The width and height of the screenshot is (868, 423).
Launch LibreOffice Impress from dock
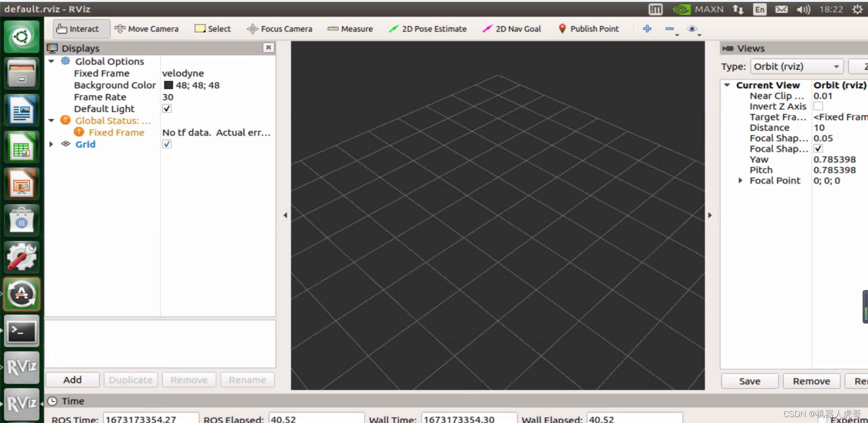(22, 184)
